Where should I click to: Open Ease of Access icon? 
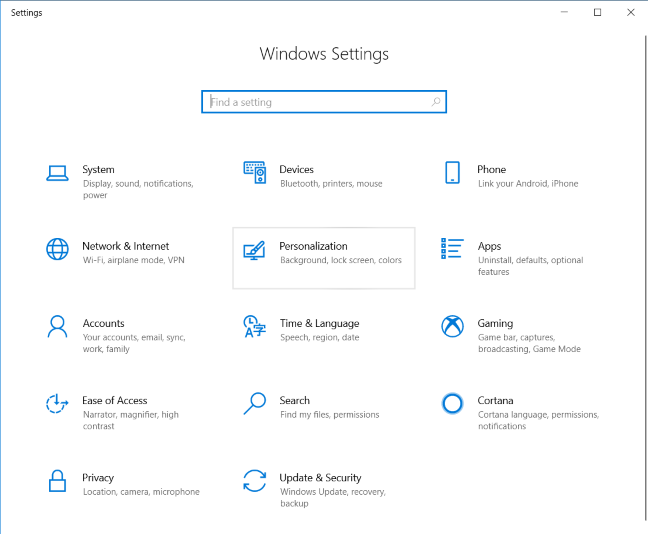click(x=57, y=404)
